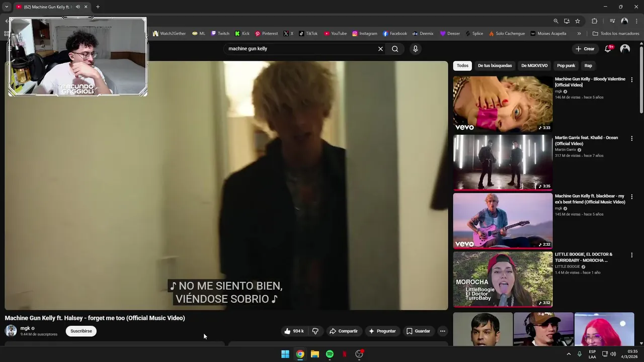This screenshot has height=362, width=644.
Task: Share the video via Compartir
Action: (x=344, y=331)
